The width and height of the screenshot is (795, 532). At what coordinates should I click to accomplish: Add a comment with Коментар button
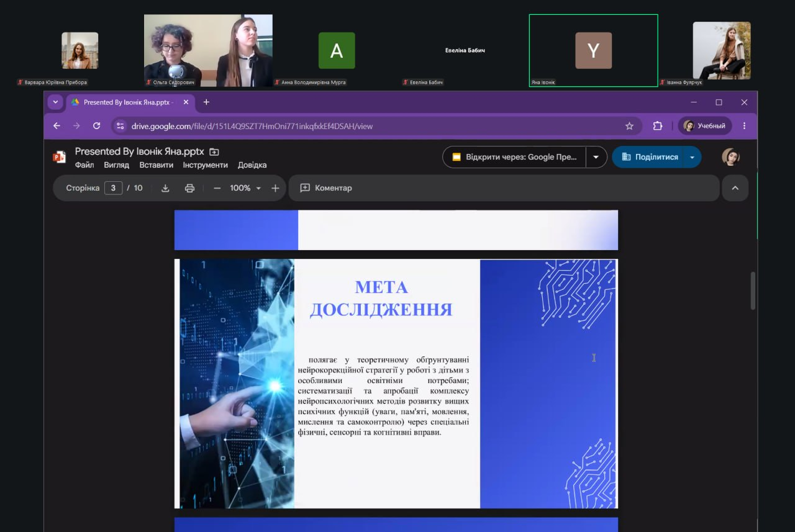[326, 188]
